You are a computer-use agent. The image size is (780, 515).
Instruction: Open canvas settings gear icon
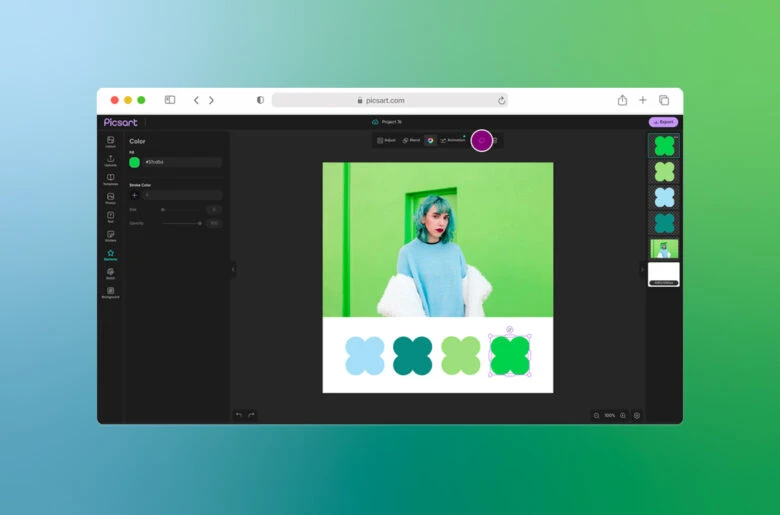point(637,415)
